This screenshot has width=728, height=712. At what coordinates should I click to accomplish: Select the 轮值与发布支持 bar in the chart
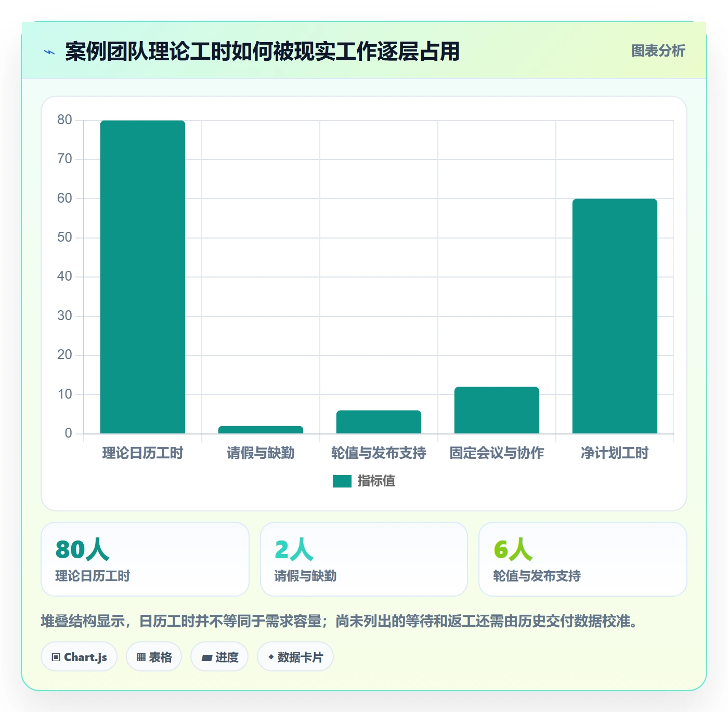pos(379,422)
